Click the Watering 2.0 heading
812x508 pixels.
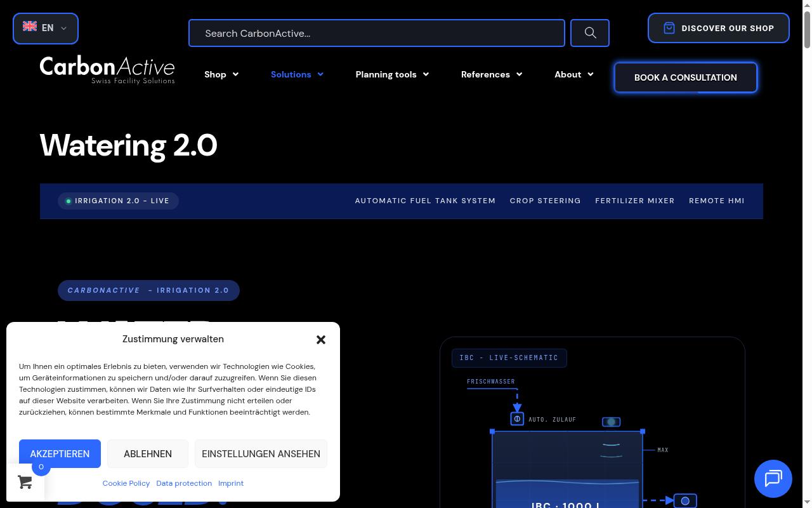click(x=129, y=145)
